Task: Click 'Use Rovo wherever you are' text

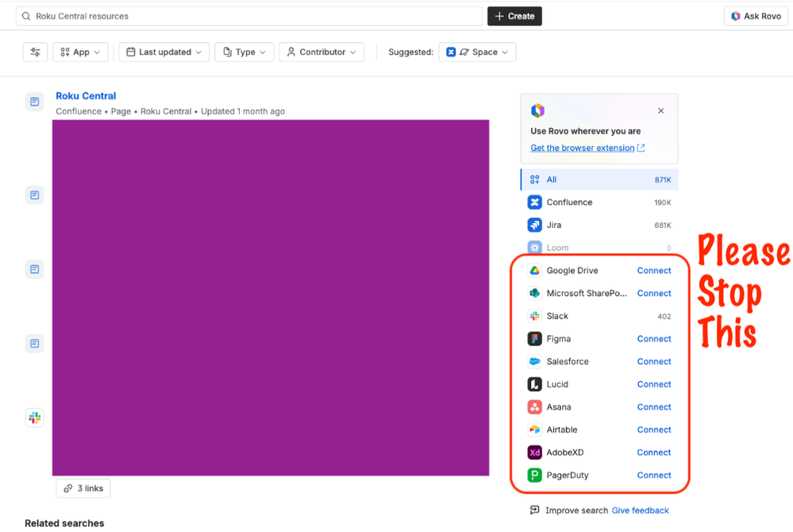Action: [x=586, y=131]
